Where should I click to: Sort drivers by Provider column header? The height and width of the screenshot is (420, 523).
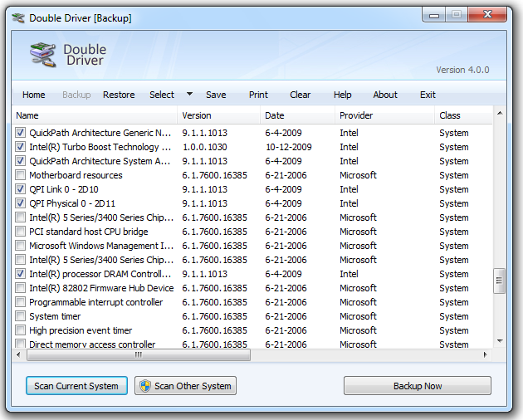click(x=382, y=115)
